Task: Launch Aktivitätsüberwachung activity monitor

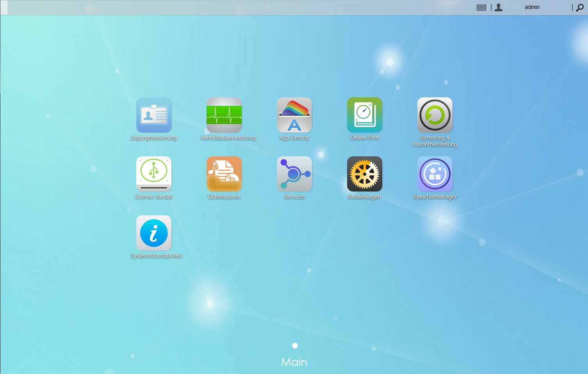Action: (224, 115)
